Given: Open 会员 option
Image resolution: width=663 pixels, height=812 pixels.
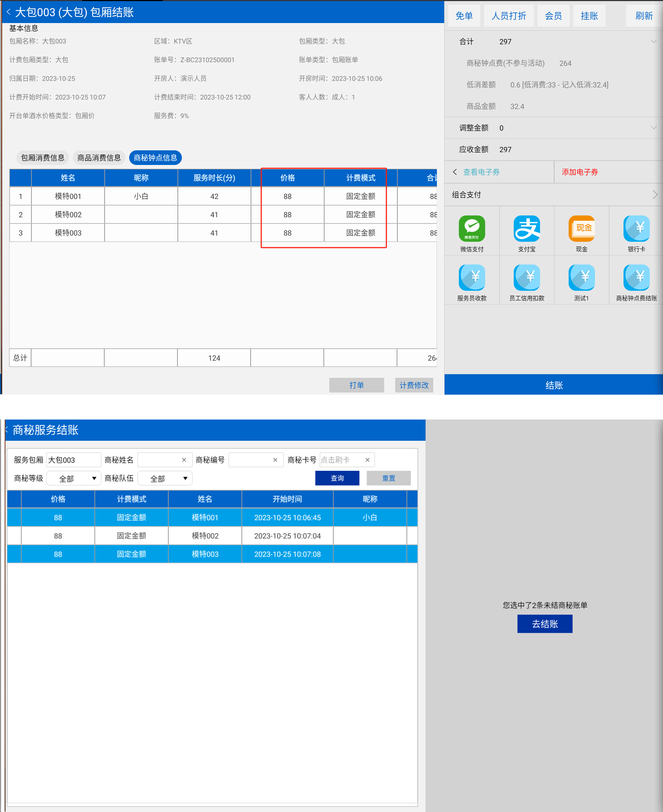Looking at the screenshot, I should click(553, 16).
